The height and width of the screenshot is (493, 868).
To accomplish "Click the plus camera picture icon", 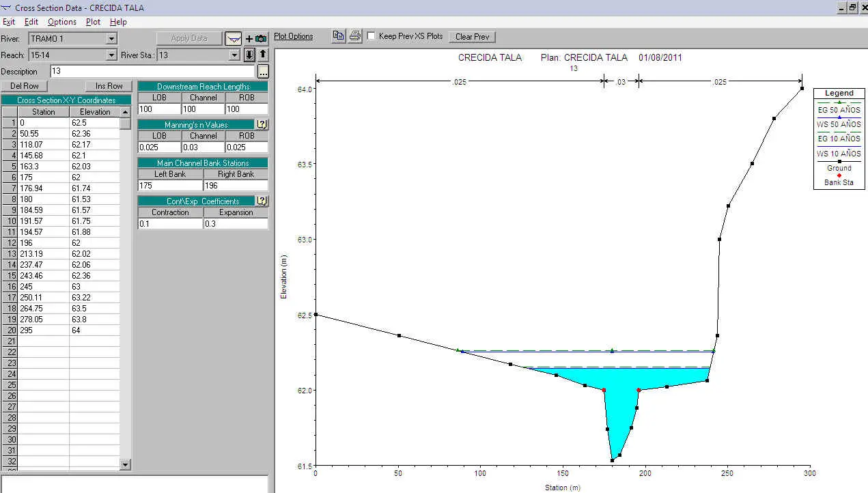I will point(256,39).
